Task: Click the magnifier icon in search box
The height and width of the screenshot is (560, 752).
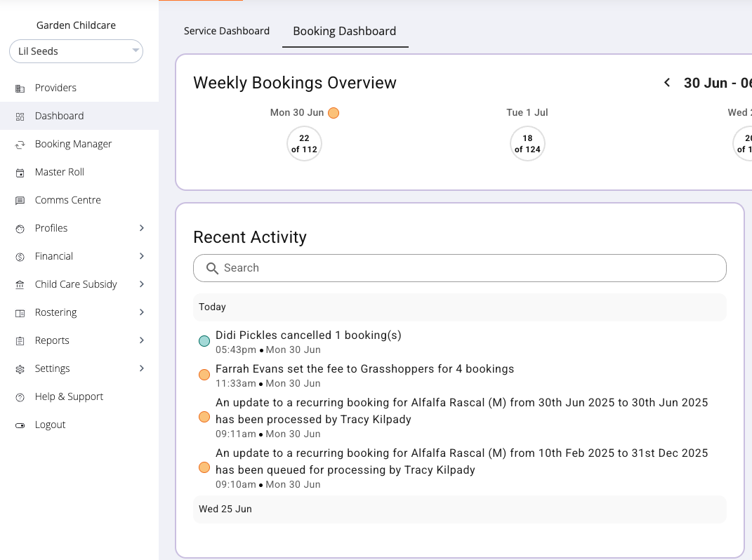Action: pyautogui.click(x=212, y=269)
